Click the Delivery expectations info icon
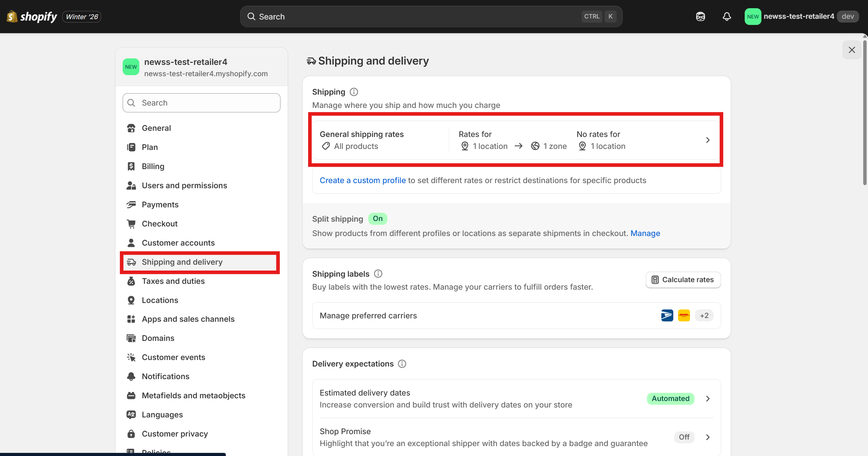868x456 pixels. click(x=402, y=364)
